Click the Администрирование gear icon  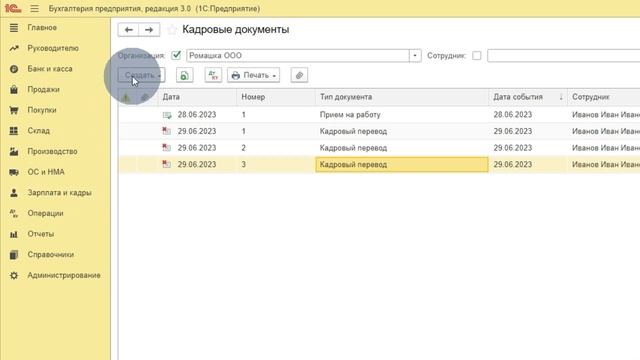point(14,275)
